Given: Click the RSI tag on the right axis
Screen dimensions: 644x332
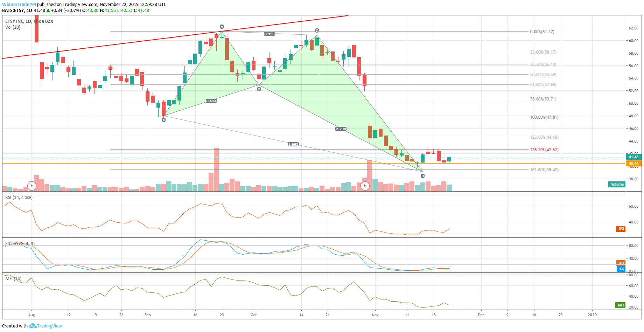Looking at the screenshot, I should tap(621, 229).
